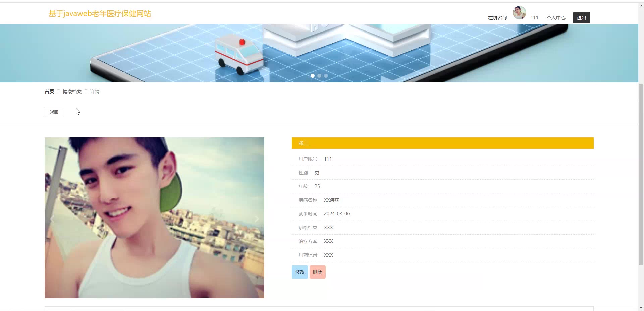Image resolution: width=644 pixels, height=311 pixels.
Task: Click the 年龄 value 25
Action: pyautogui.click(x=317, y=186)
